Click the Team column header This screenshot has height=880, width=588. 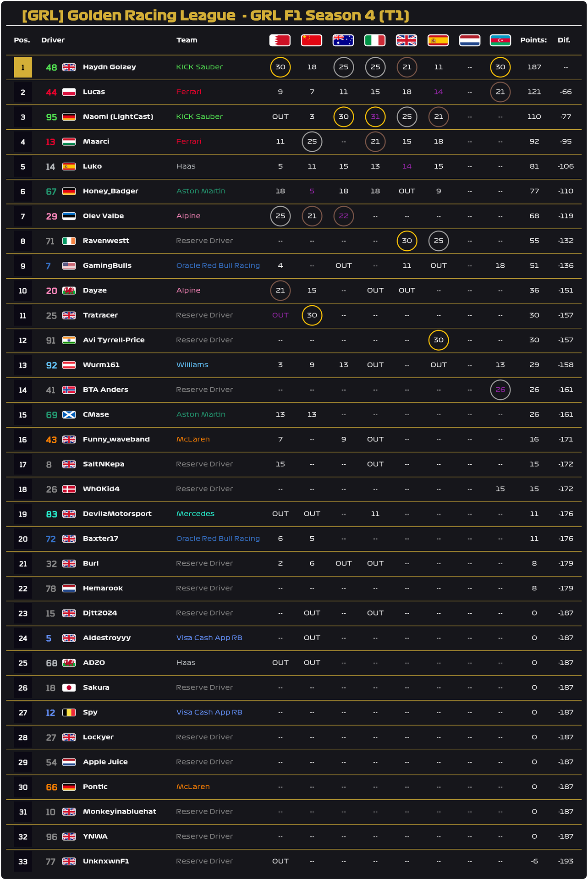(187, 40)
